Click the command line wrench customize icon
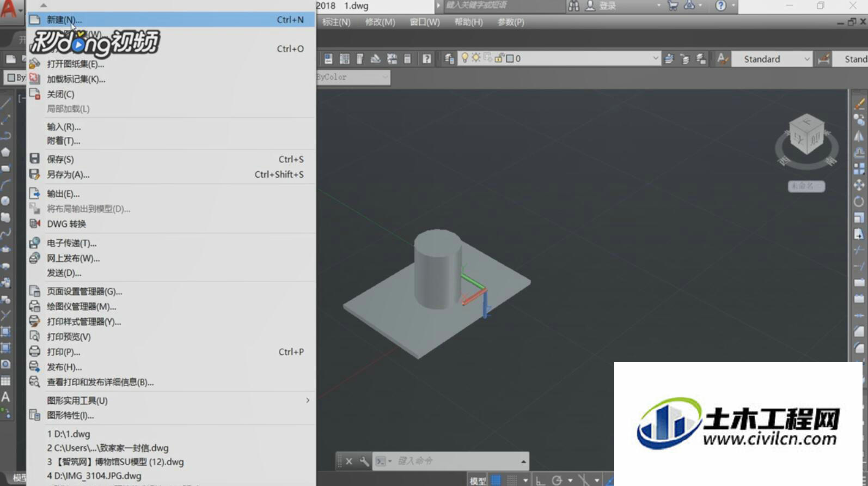This screenshot has height=486, width=868. [x=364, y=461]
